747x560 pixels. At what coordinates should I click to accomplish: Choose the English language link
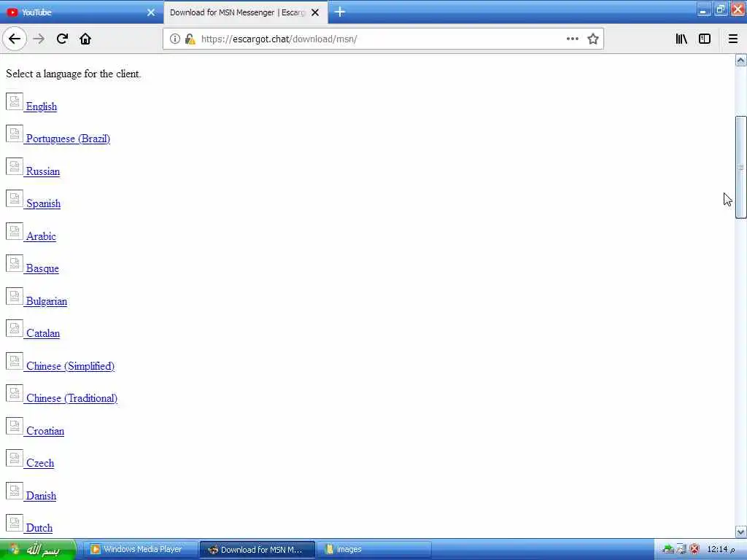[42, 106]
